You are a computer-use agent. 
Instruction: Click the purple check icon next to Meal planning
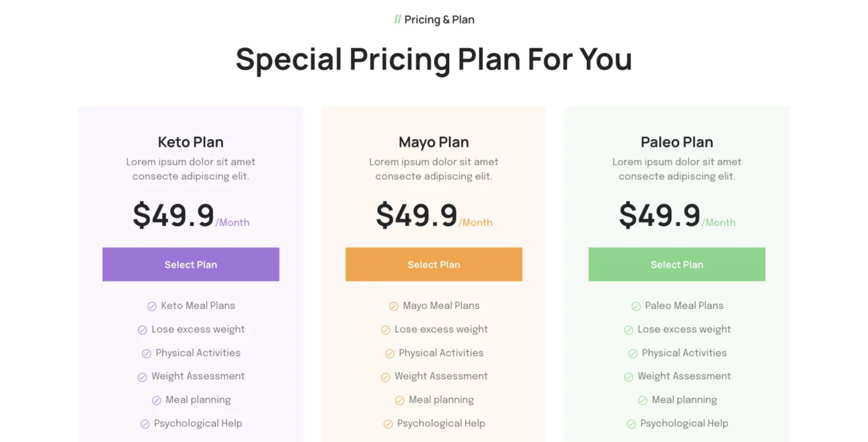tap(156, 400)
